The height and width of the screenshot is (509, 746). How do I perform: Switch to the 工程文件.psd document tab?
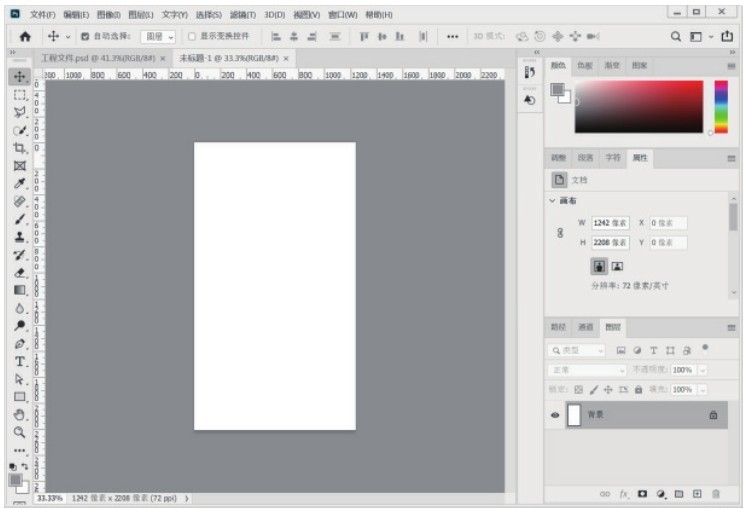pos(102,58)
